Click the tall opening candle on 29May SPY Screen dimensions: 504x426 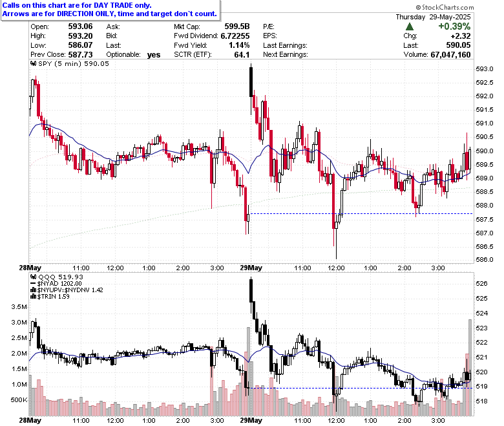click(x=251, y=82)
